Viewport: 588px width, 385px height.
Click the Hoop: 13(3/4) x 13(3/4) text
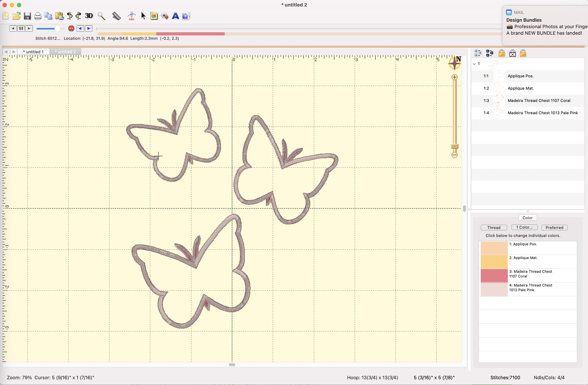[x=372, y=378]
